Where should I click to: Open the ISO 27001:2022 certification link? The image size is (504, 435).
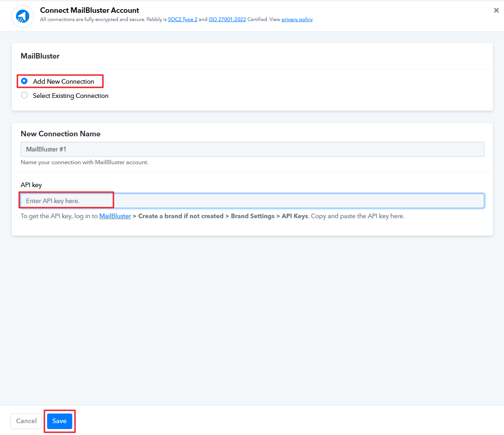227,20
